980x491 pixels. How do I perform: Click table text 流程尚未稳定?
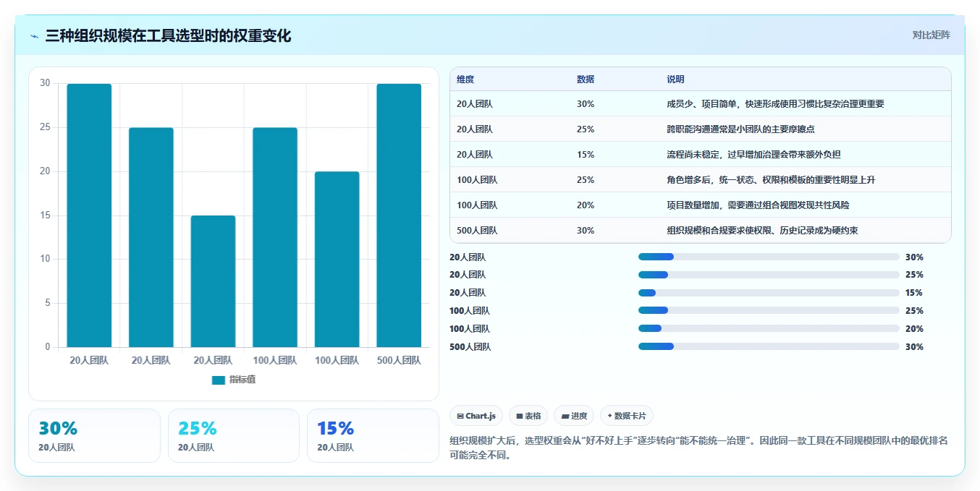pyautogui.click(x=693, y=155)
